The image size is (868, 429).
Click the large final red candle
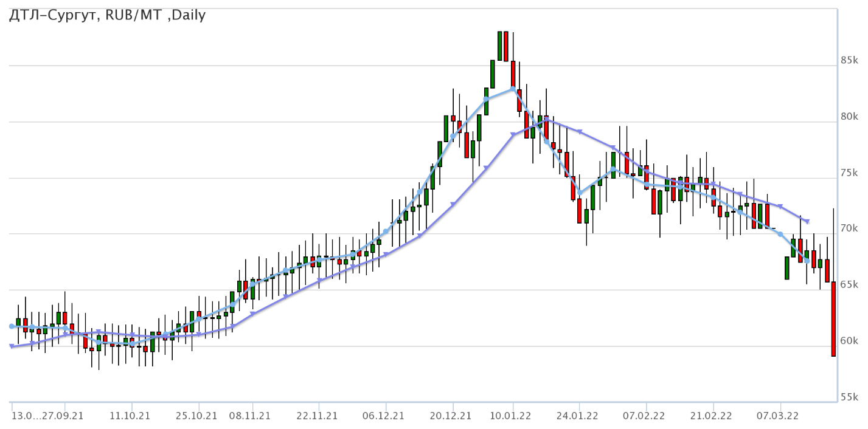tap(833, 319)
